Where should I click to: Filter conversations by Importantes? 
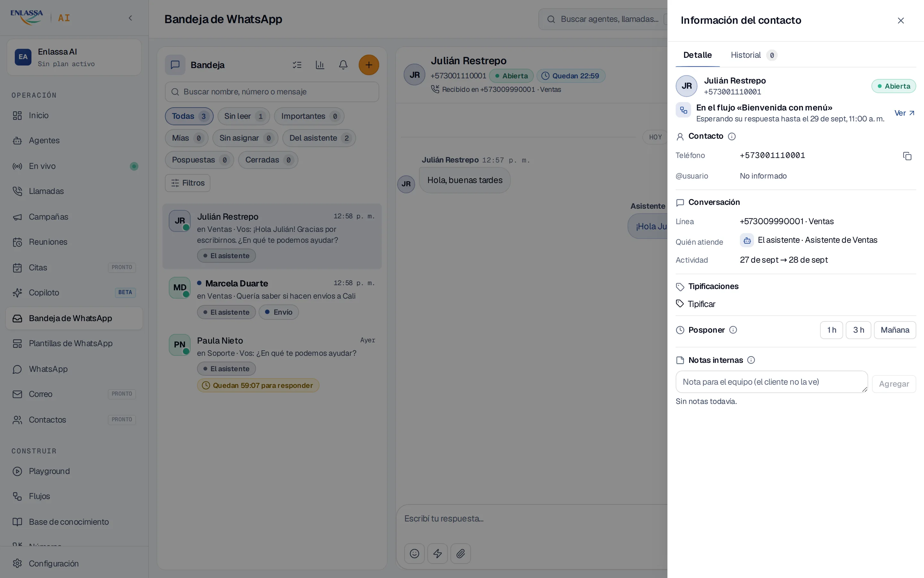tap(309, 116)
